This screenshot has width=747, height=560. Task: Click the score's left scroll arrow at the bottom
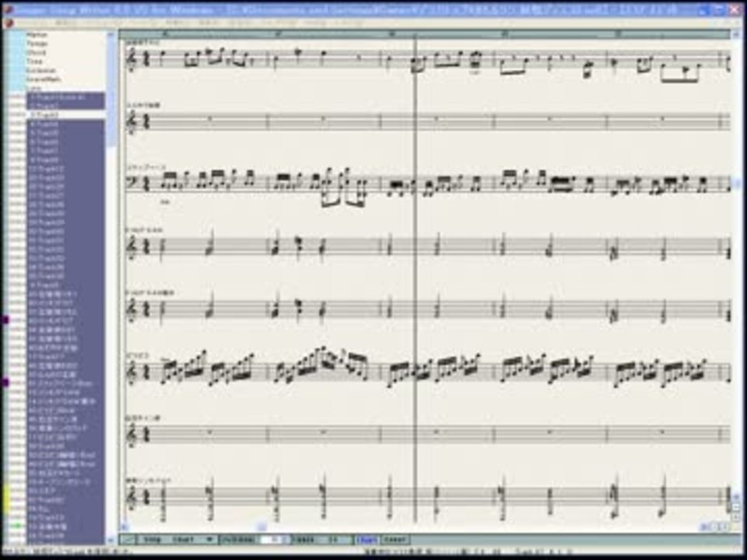point(124,527)
